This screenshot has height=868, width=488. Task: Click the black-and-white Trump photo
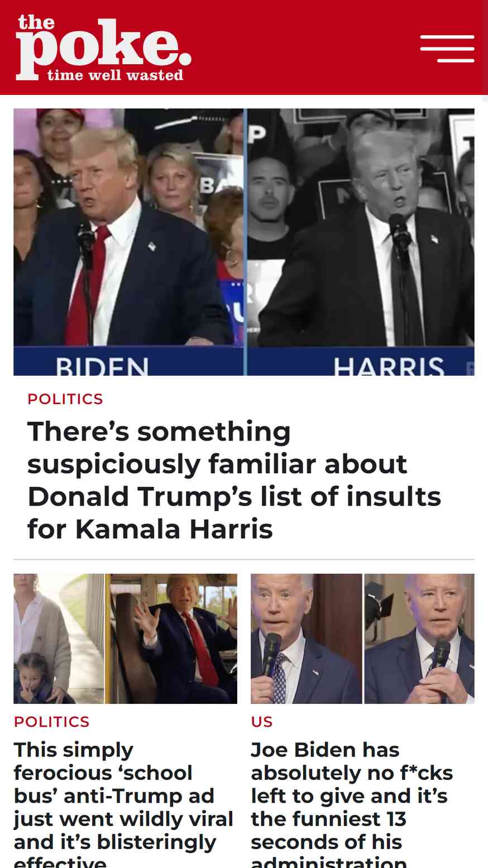[x=361, y=242]
